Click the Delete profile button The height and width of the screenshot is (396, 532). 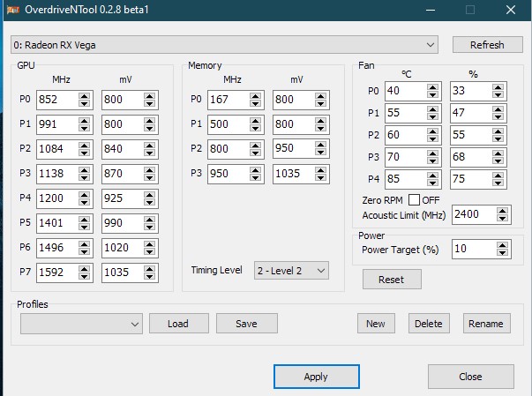click(429, 324)
